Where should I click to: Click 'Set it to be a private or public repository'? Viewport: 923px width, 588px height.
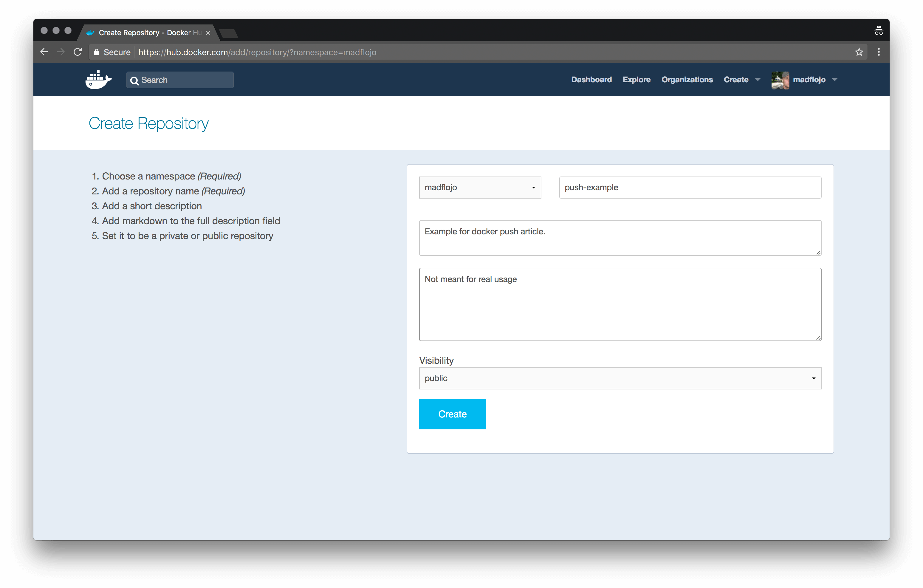pyautogui.click(x=188, y=236)
